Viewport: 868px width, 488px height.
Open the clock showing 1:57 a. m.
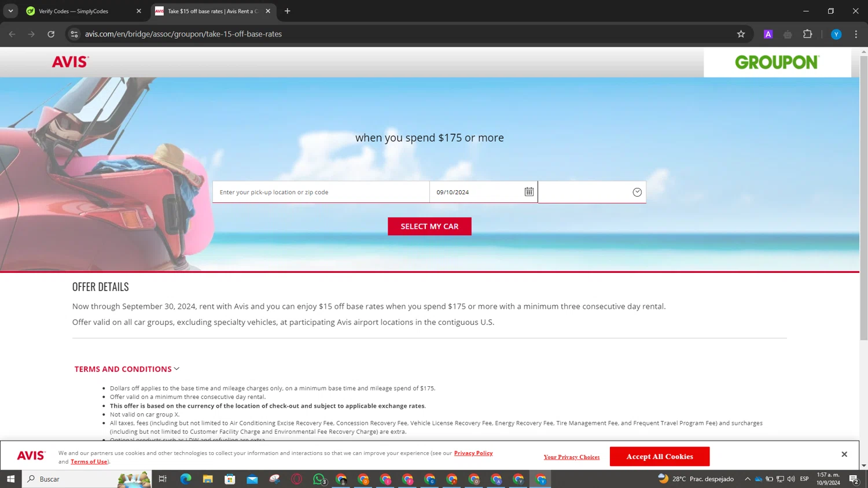tap(828, 479)
